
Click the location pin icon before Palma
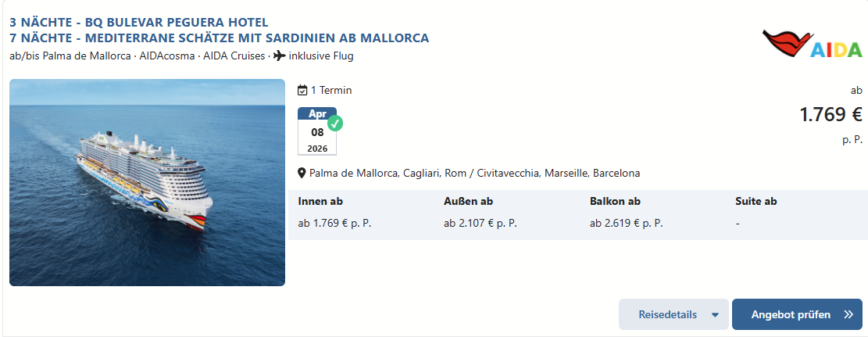302,174
